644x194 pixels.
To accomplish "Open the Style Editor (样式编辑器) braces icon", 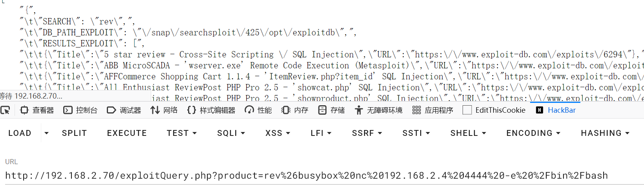I will pyautogui.click(x=192, y=110).
